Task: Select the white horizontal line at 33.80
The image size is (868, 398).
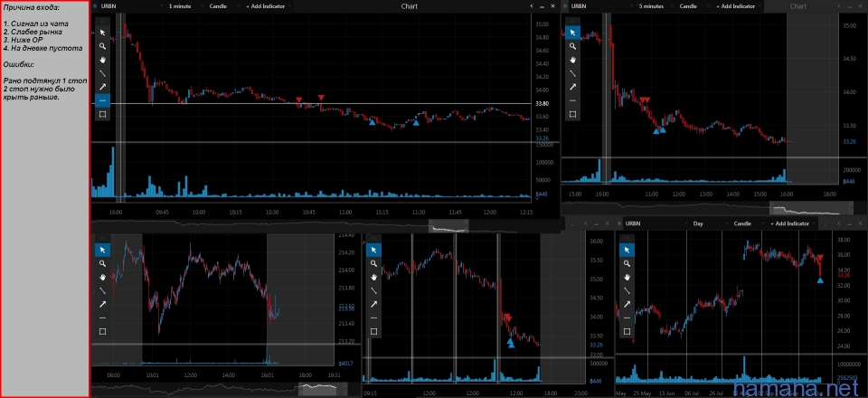Action: (x=310, y=103)
